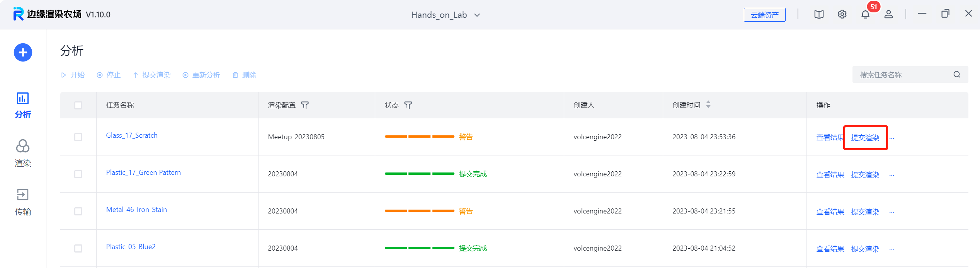Screen dimensions: 980x268
Task: Select the Glass_17_Scratch row checkbox
Action: click(78, 137)
